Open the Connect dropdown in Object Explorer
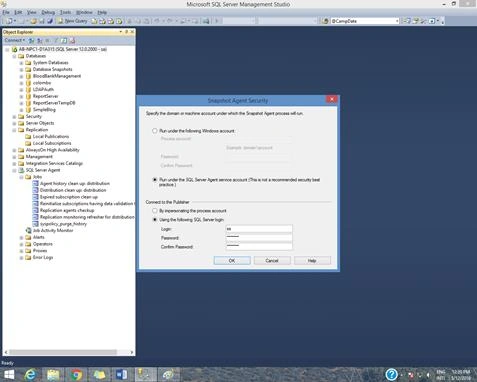 tap(14, 40)
